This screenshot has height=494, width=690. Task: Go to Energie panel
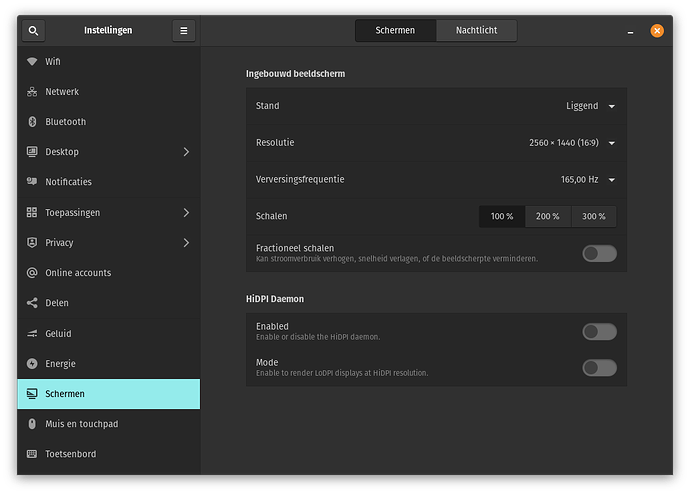pos(109,363)
